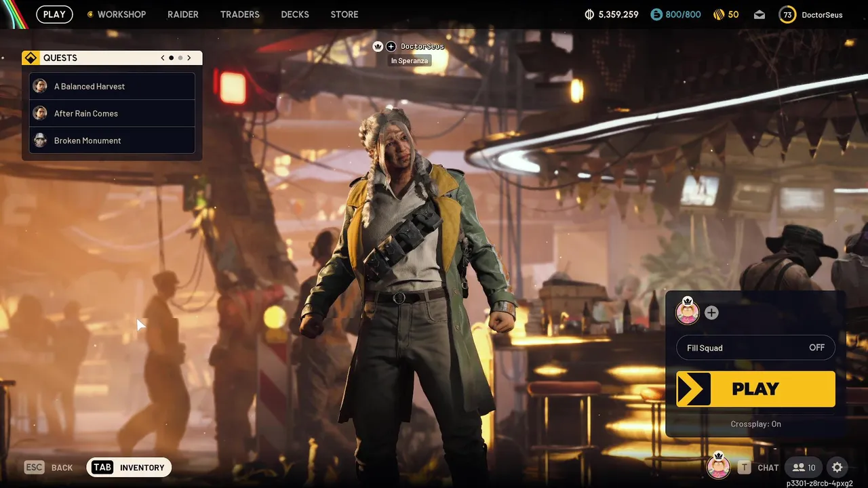Click the DoctorSeus profile name top right
The height and width of the screenshot is (488, 868).
point(822,14)
